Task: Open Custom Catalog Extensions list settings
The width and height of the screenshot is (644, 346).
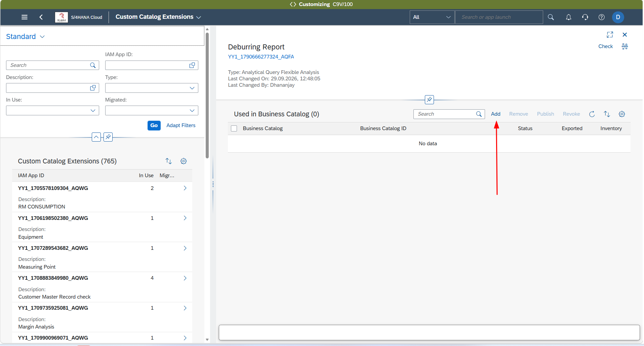Action: 184,161
